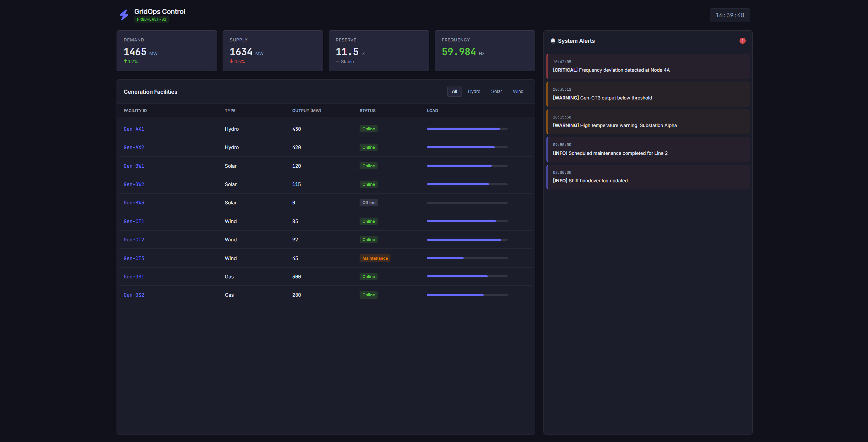868x442 pixels.
Task: Click the System Alerts bell icon
Action: (x=553, y=41)
